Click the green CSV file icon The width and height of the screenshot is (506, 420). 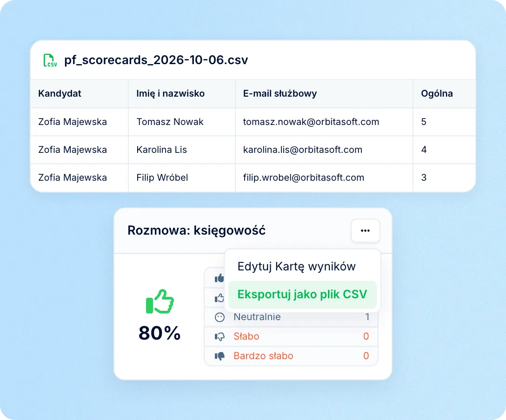[x=50, y=60]
